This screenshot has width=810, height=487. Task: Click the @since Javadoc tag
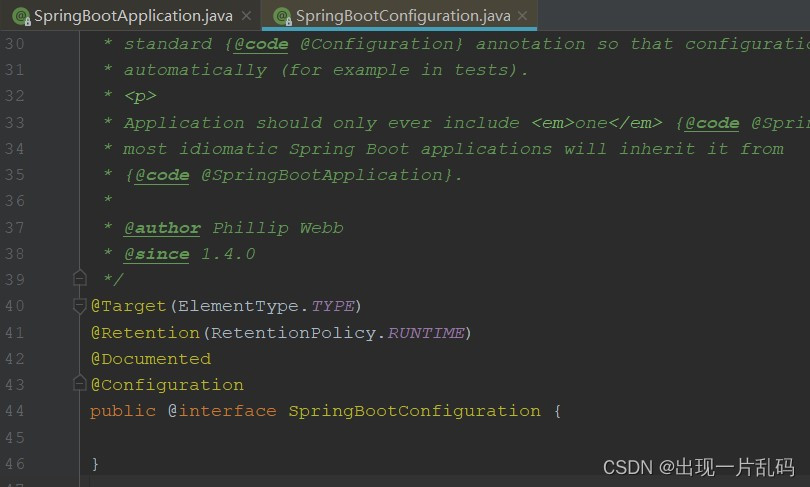pyautogui.click(x=157, y=254)
